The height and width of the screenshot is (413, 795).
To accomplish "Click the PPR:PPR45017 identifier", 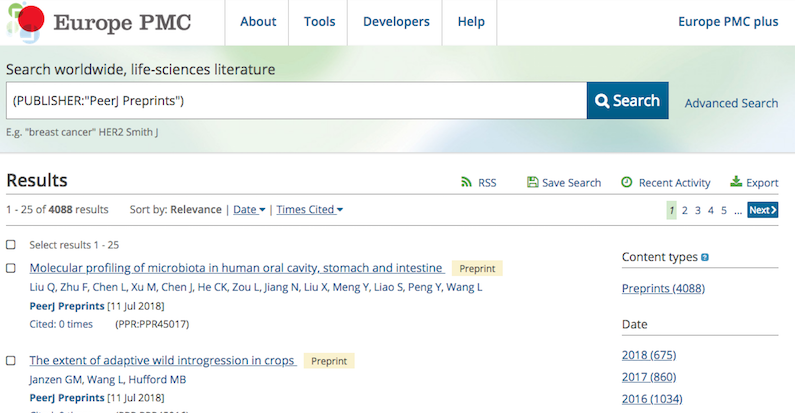I will (x=152, y=324).
